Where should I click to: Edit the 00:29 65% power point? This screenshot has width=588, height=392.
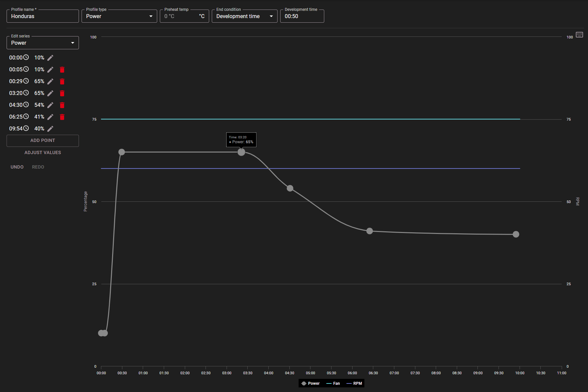[50, 81]
